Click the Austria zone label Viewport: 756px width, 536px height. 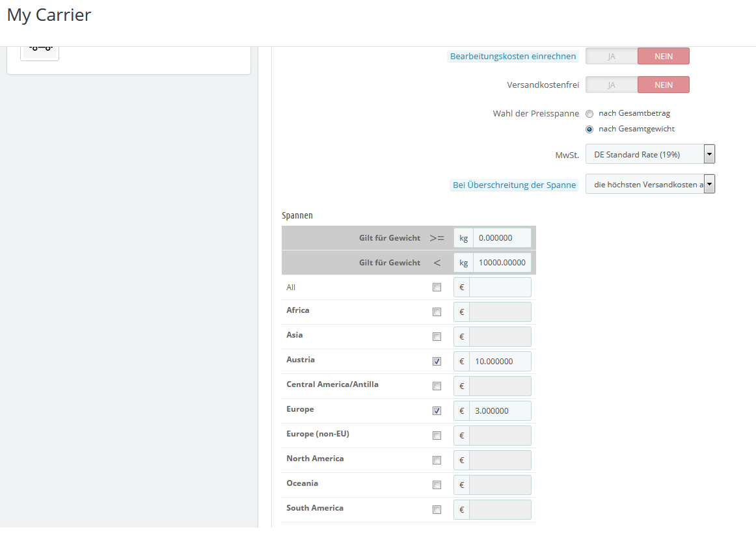301,360
